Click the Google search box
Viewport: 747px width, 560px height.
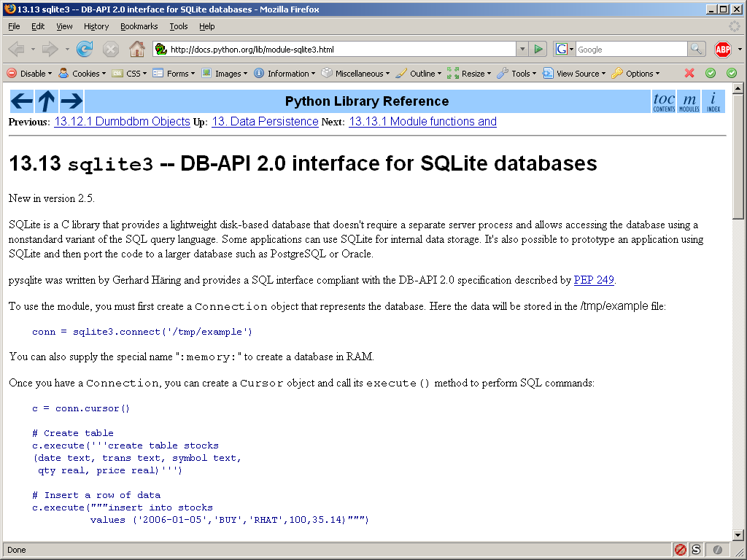[x=631, y=49]
